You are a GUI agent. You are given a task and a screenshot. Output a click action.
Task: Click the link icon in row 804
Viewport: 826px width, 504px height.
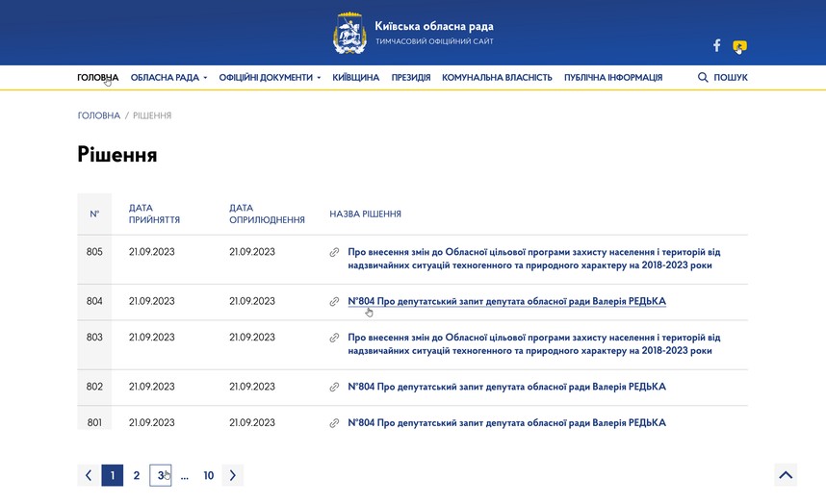[334, 301]
